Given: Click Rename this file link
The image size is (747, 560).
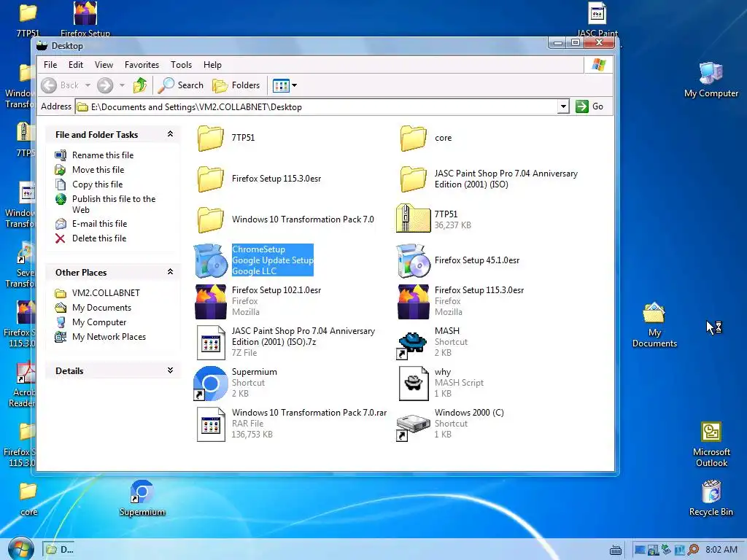Looking at the screenshot, I should 102,155.
